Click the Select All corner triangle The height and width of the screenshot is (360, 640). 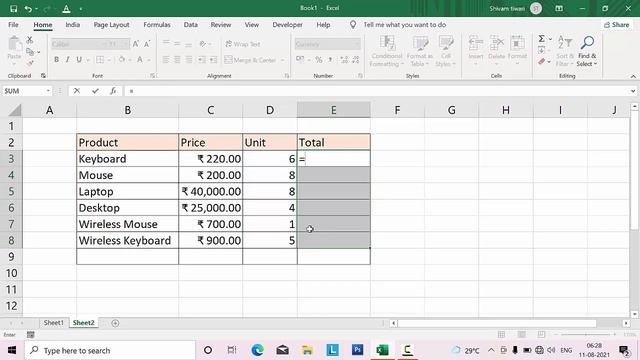click(15, 110)
